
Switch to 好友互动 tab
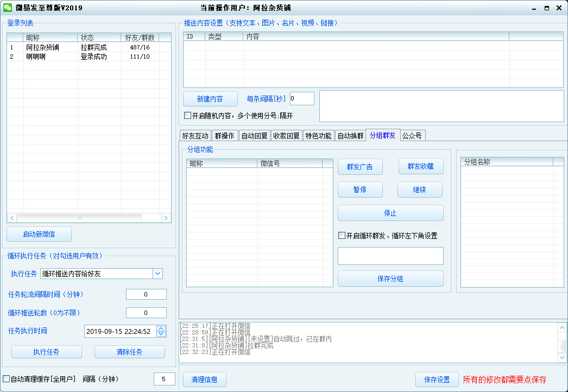pyautogui.click(x=195, y=136)
